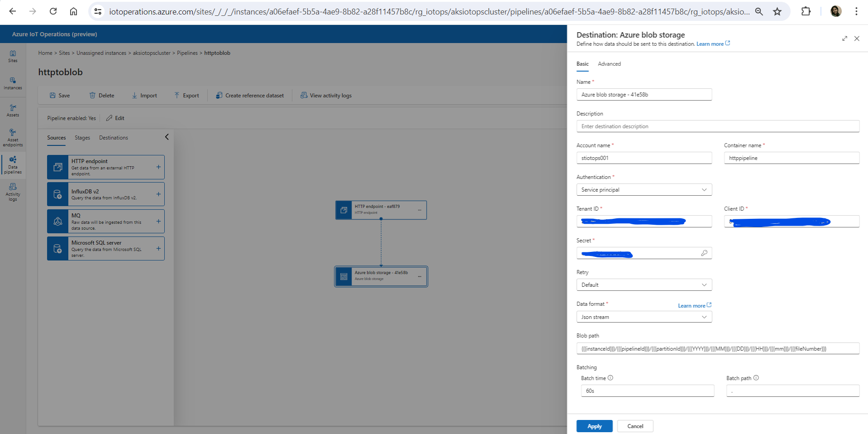868x434 pixels.
Task: Save the pipeline
Action: [60, 96]
